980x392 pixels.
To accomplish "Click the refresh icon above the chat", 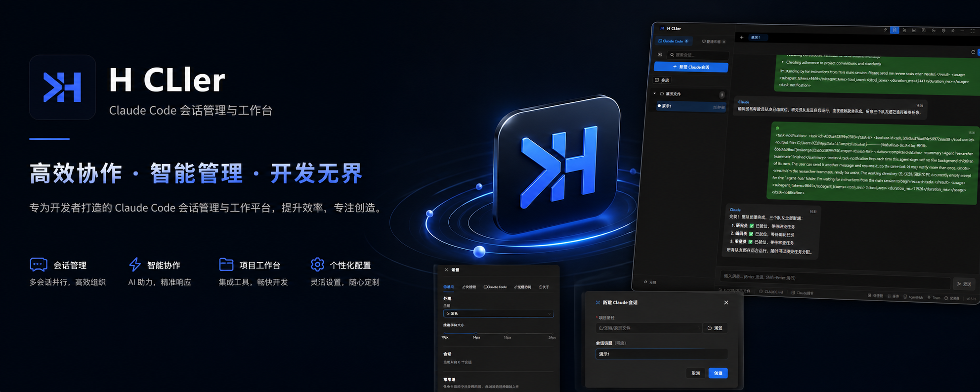I will point(973,52).
